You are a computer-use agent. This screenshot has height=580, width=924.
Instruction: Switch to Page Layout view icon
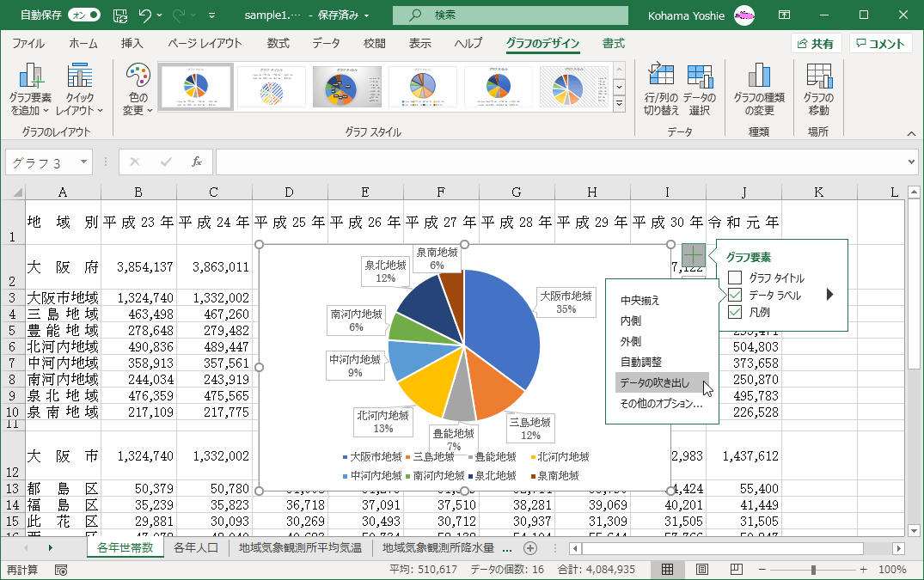point(702,570)
